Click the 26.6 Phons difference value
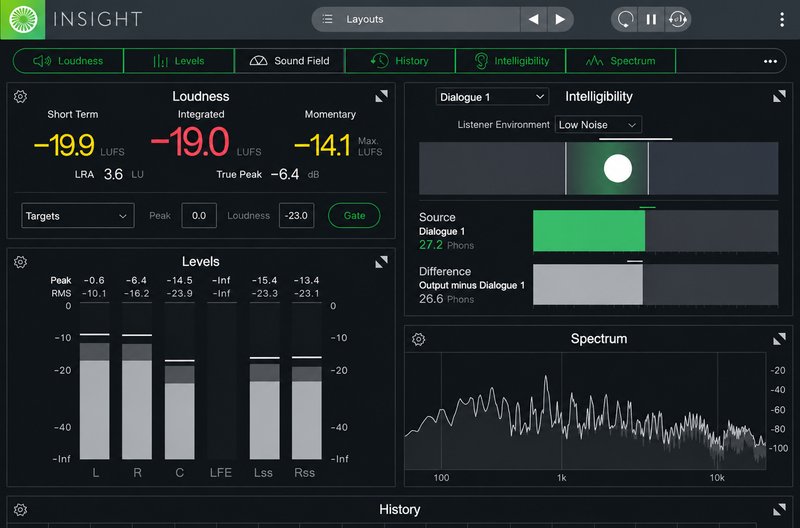Viewport: 800px width, 528px height. (x=431, y=299)
